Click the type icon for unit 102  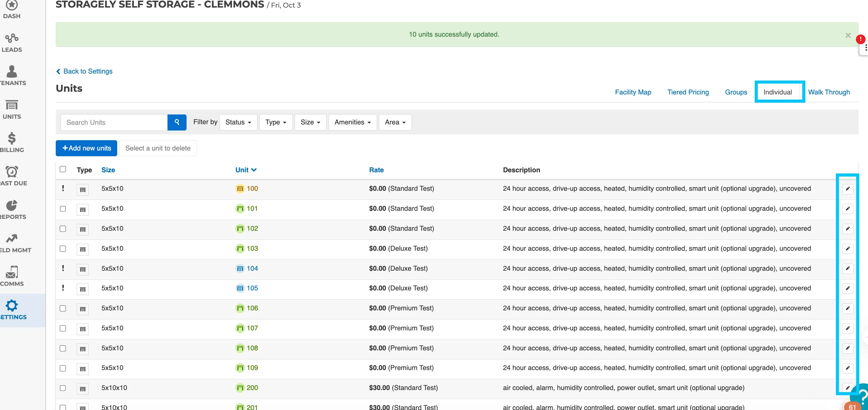[83, 230]
